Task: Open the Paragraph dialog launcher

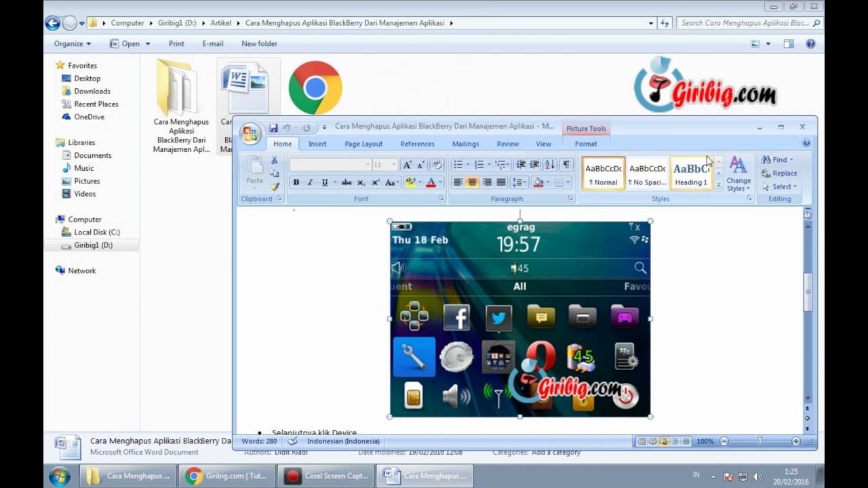Action: click(x=570, y=199)
